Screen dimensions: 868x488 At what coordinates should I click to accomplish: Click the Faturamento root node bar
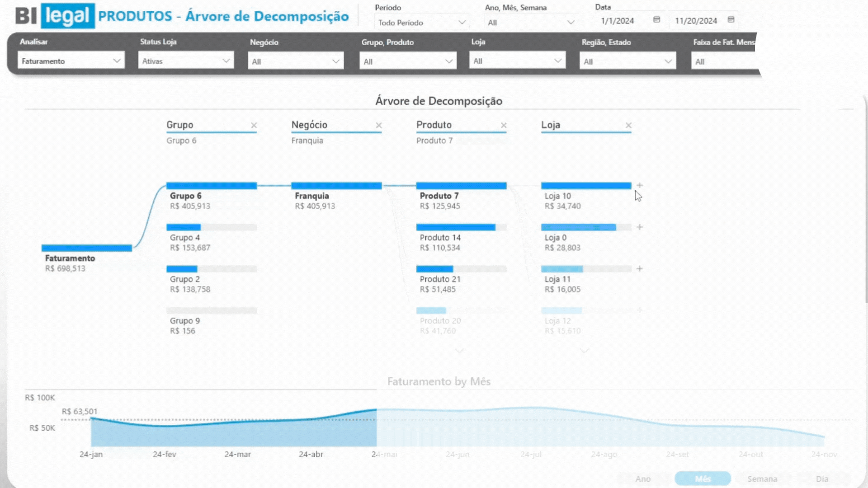click(x=86, y=248)
